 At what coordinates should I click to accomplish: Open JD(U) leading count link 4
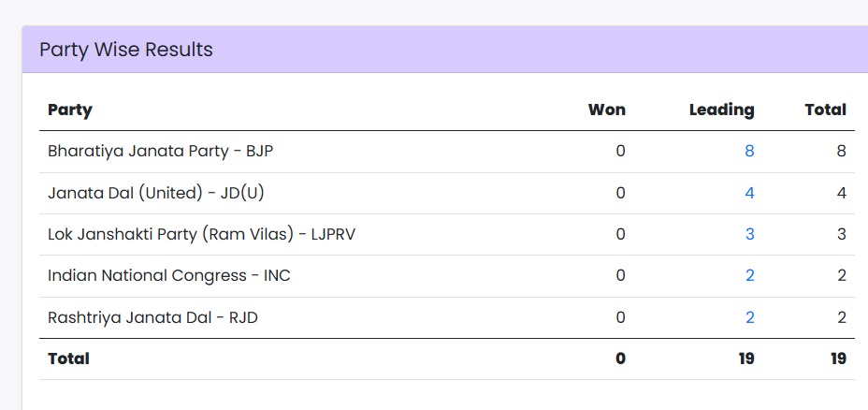(749, 193)
